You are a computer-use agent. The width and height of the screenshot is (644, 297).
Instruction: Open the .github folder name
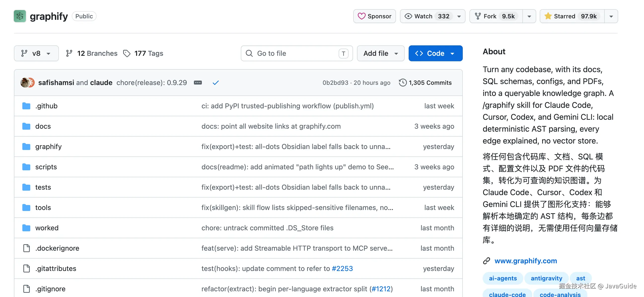[x=46, y=106]
